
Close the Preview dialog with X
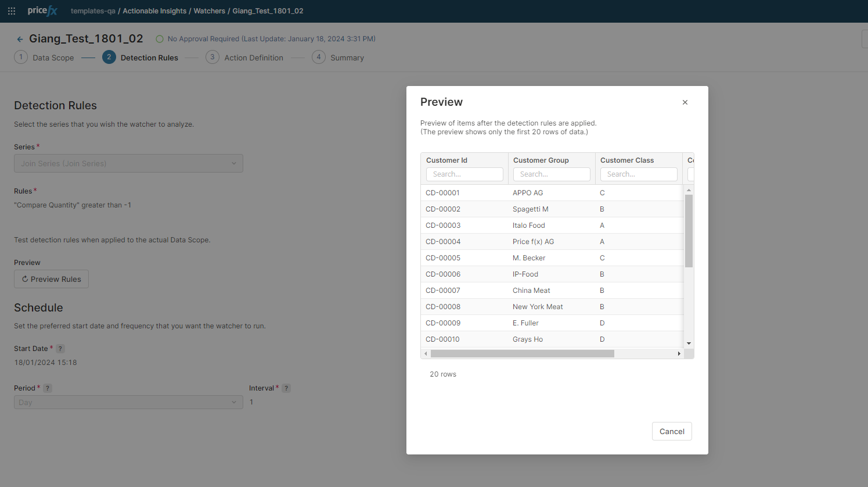coord(685,102)
